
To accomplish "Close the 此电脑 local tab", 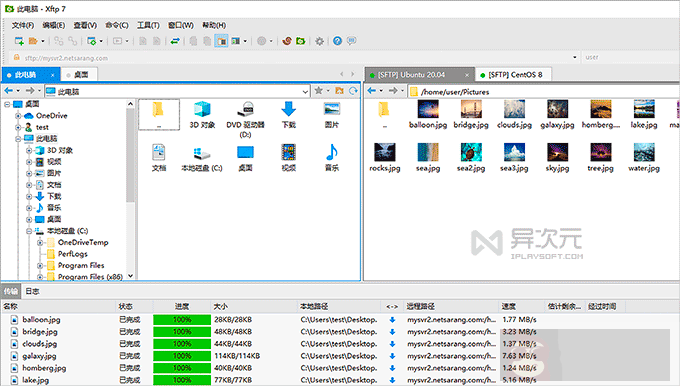I will click(x=52, y=75).
